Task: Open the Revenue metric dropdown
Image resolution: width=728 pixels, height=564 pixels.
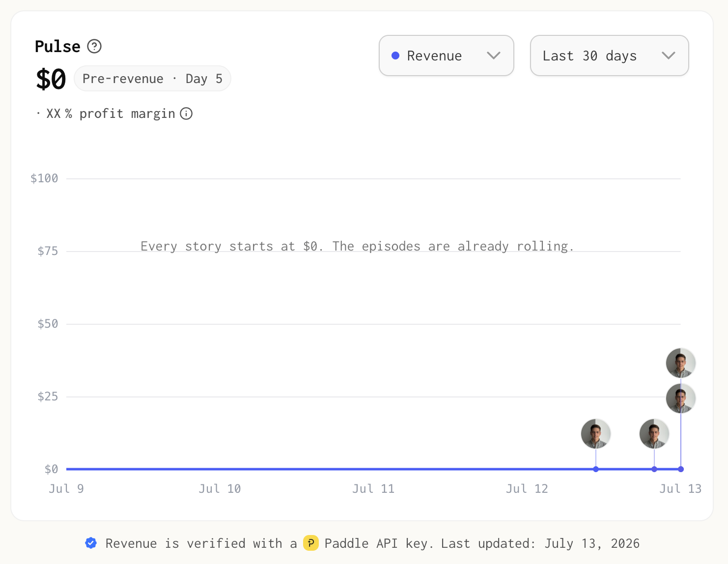Action: pyautogui.click(x=447, y=56)
